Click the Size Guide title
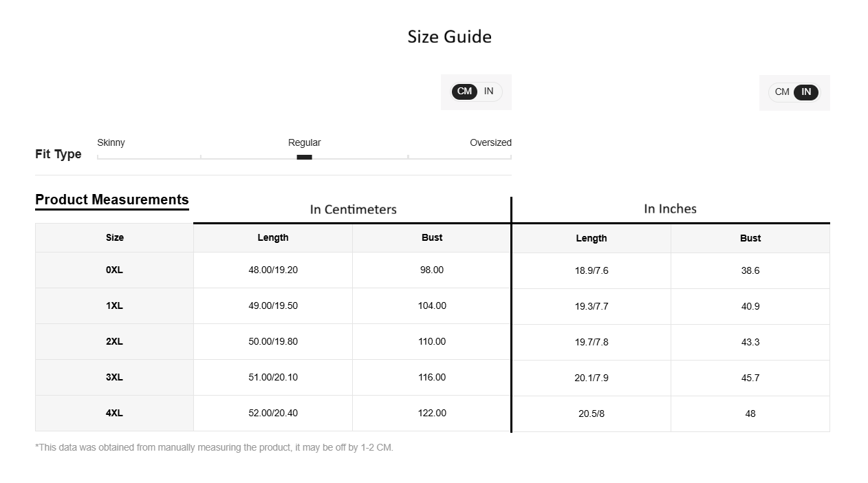The width and height of the screenshot is (868, 483). tap(449, 36)
